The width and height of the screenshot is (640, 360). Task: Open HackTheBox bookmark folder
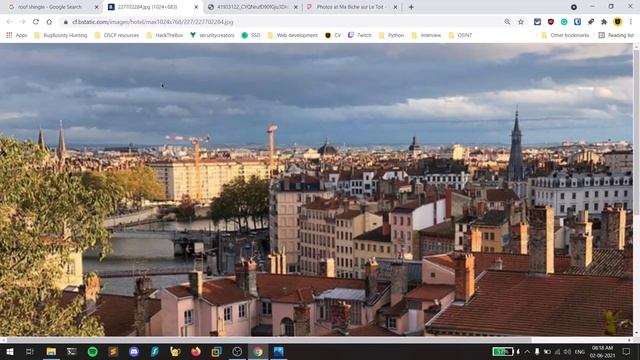tap(164, 36)
